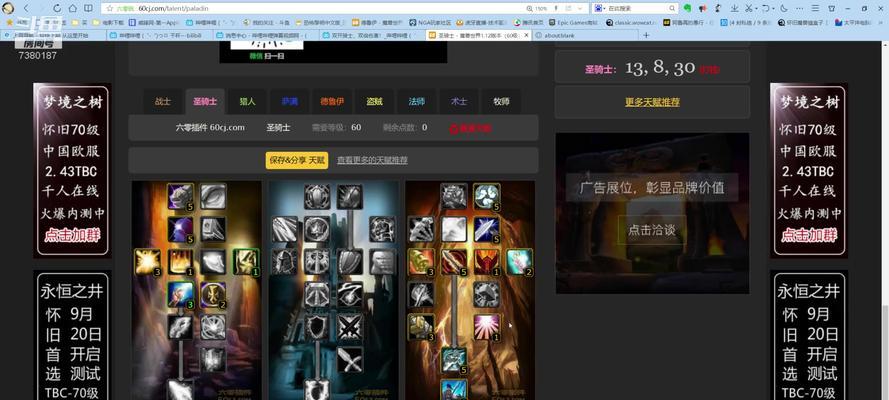
Task: Switch to 萨满 class tab
Action: [x=289, y=102]
